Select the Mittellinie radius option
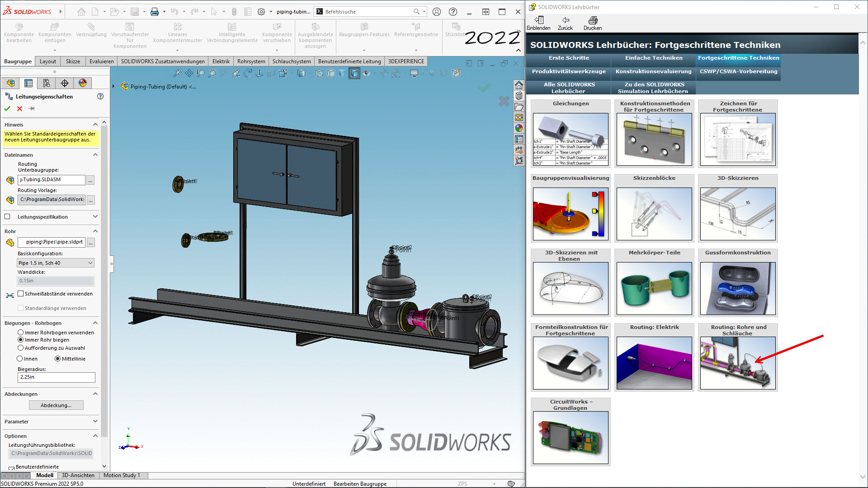Screen dimensions: 868x488 (57, 359)
